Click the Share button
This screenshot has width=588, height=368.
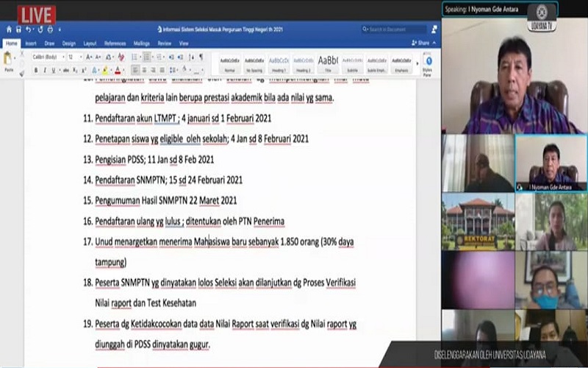click(x=423, y=43)
